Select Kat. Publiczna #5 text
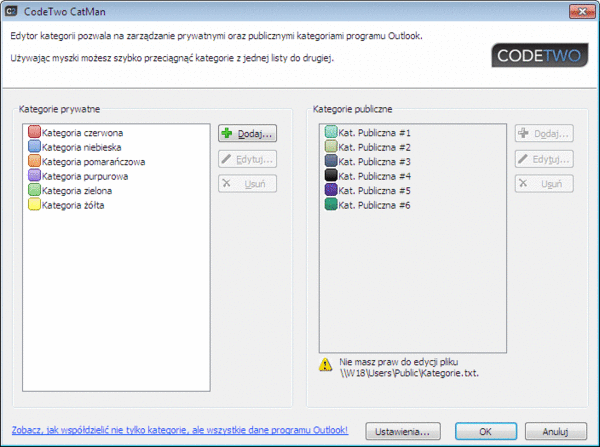Screen dimensions: 600x447 tap(374, 191)
